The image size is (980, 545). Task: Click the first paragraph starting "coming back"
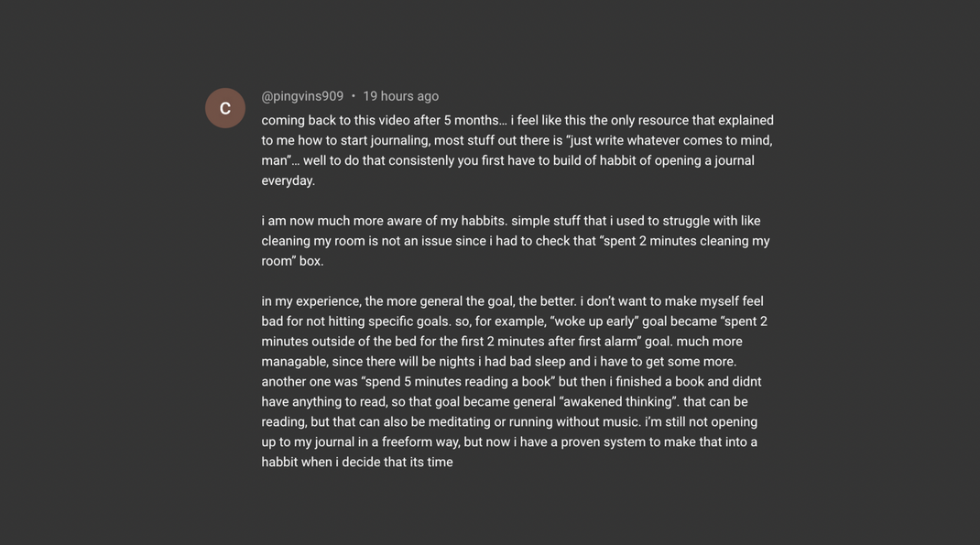pyautogui.click(x=517, y=150)
